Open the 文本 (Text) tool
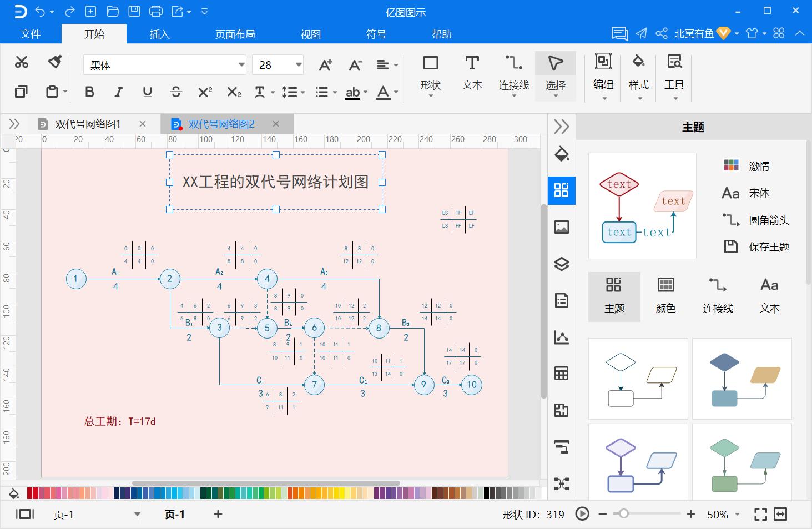The width and height of the screenshot is (812, 529). pyautogui.click(x=471, y=75)
